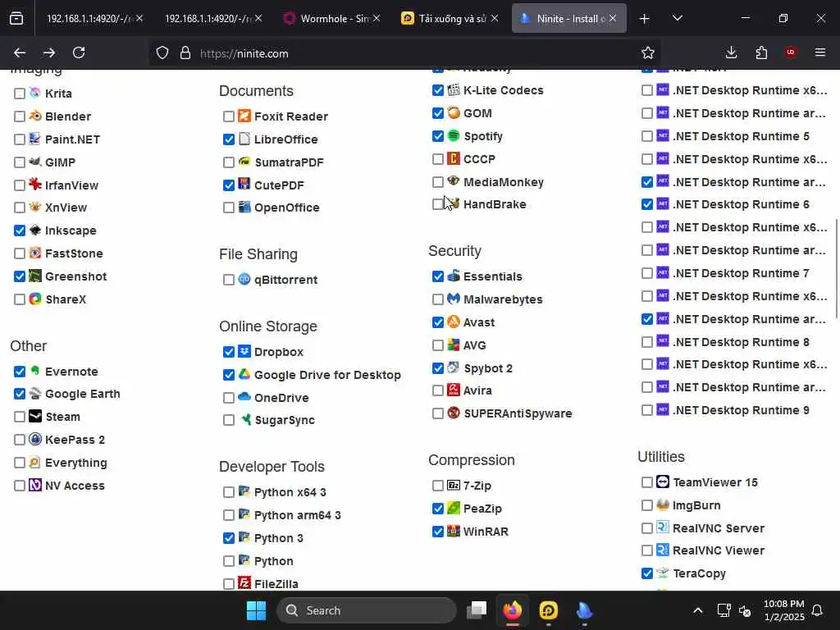Click the K-Lite Codecs label

pyautogui.click(x=503, y=90)
